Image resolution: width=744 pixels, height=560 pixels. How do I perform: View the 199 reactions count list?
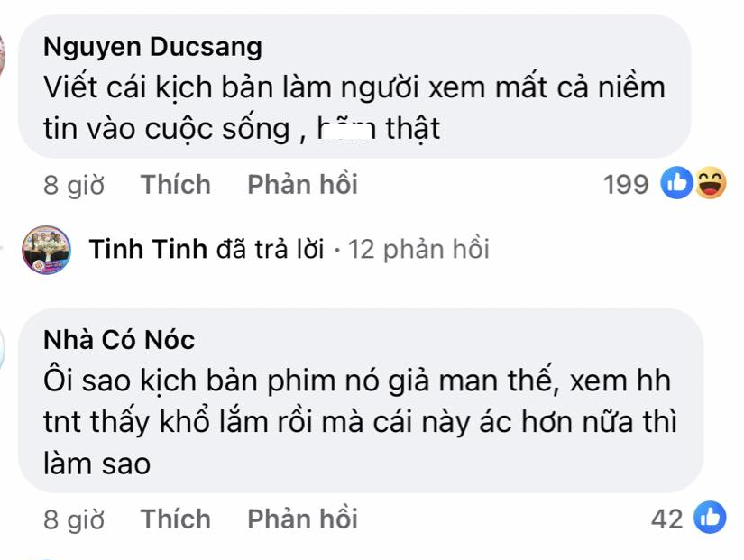(x=626, y=185)
